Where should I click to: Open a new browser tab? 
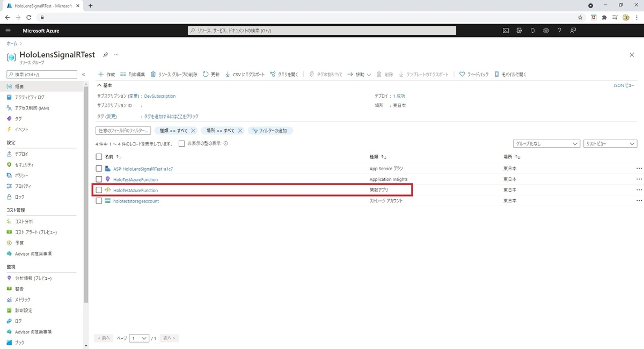(90, 5)
